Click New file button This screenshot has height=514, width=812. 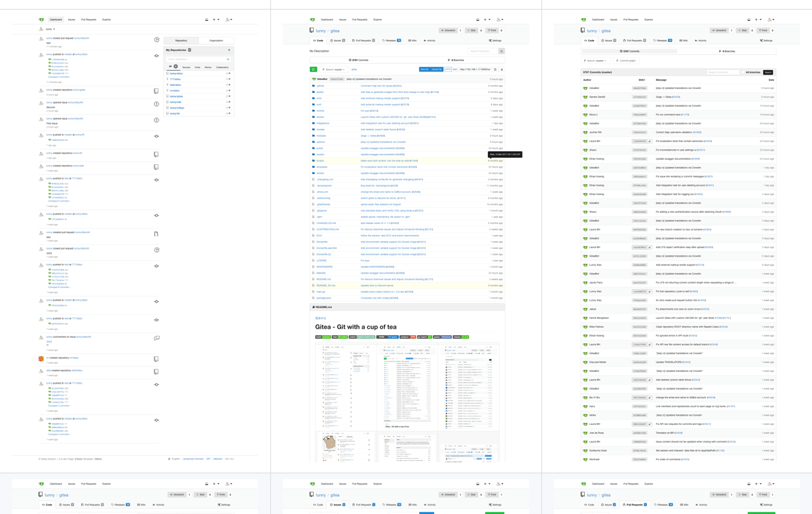coord(424,69)
